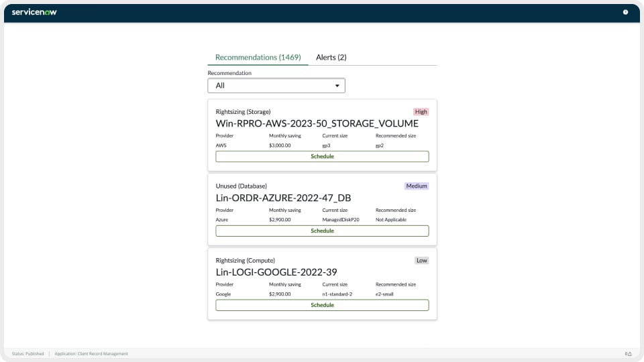
Task: Click the Medium priority badge
Action: coord(417,186)
